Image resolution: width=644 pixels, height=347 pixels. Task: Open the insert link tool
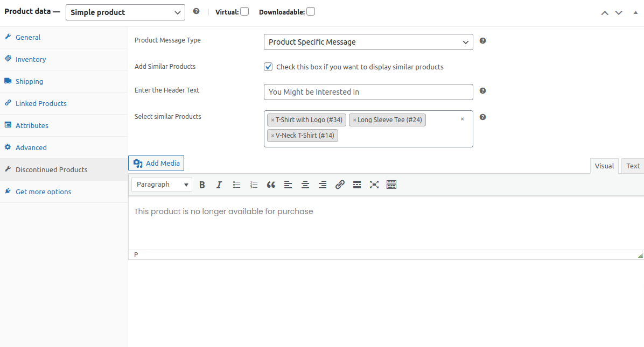(340, 185)
